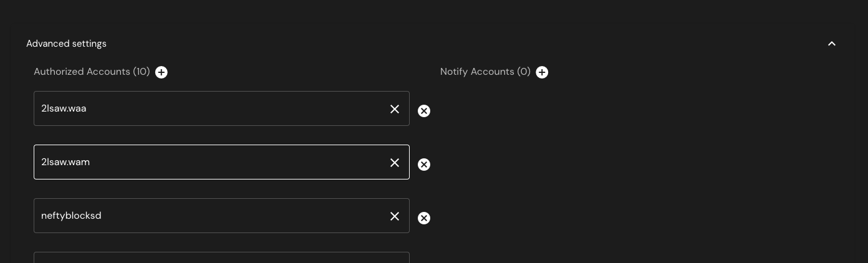Place cursor after text 2lsaw.waa
Screen dimensions: 868x263
88,108
